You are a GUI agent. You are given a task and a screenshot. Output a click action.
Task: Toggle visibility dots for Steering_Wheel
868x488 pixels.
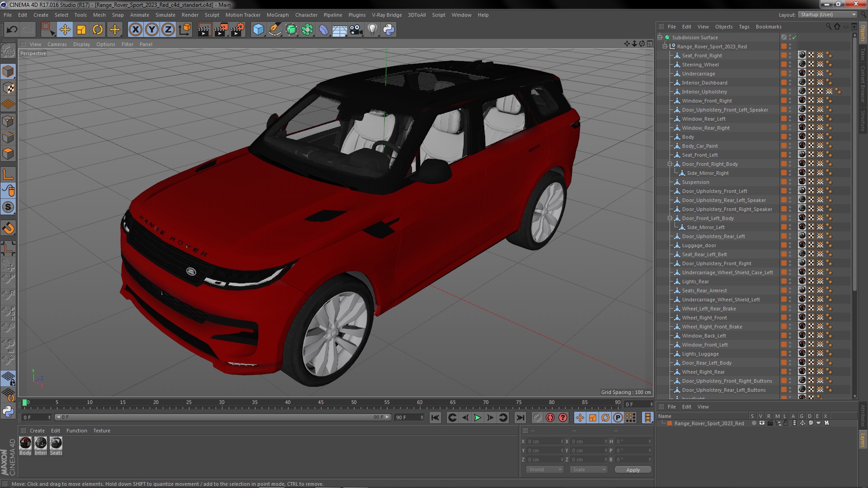[790, 65]
